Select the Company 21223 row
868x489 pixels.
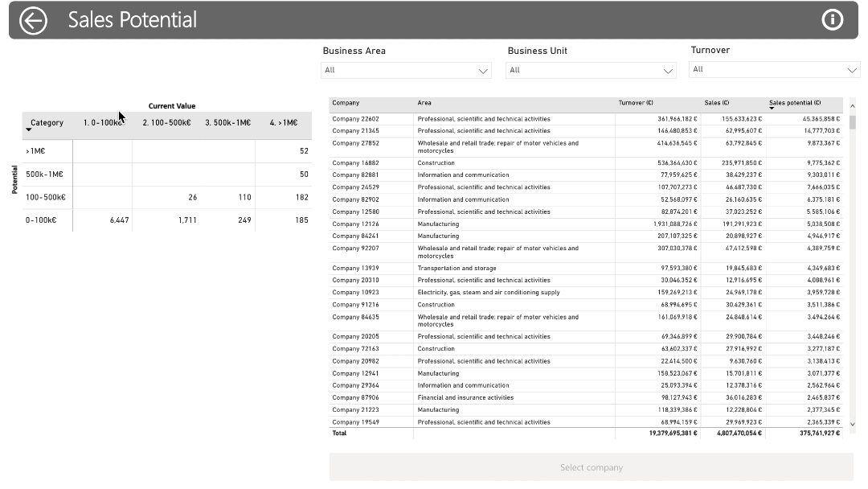pos(586,410)
